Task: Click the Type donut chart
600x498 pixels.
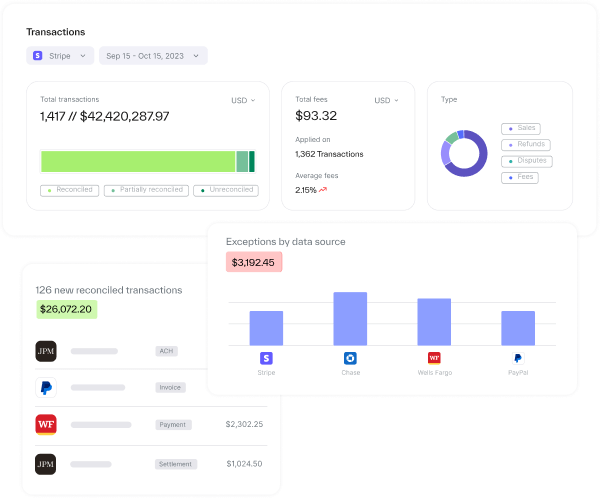Action: tap(464, 154)
